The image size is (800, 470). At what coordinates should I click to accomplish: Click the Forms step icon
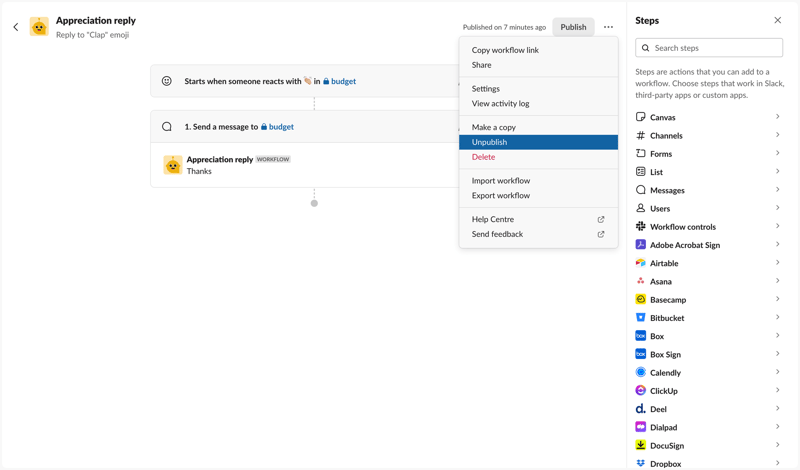click(640, 154)
